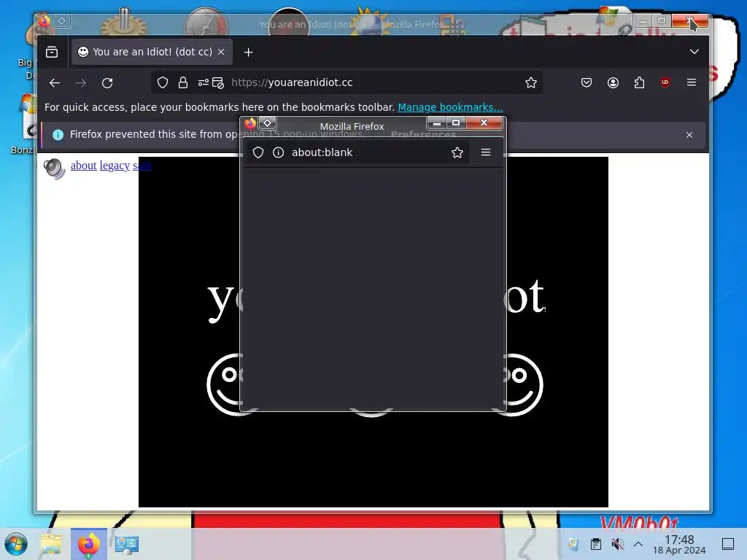Show site info in about:blank popup

point(278,152)
